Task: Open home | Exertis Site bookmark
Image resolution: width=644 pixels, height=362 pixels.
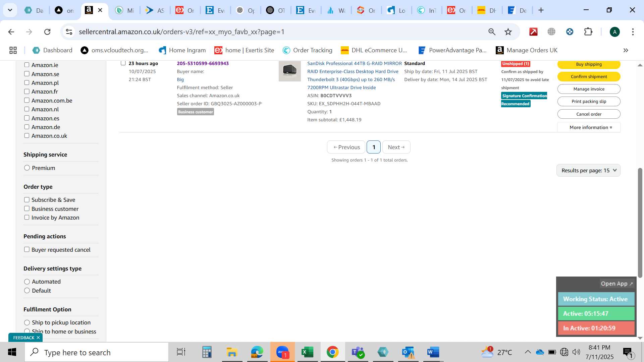Action: [x=245, y=50]
